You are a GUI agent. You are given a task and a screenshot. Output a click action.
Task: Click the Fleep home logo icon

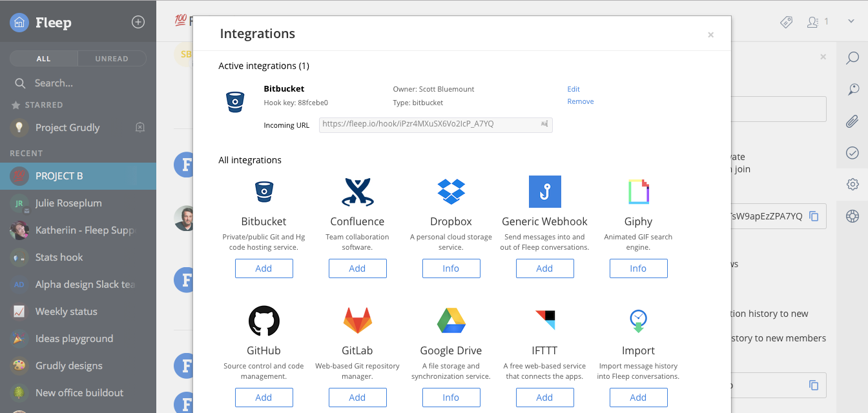coord(19,23)
